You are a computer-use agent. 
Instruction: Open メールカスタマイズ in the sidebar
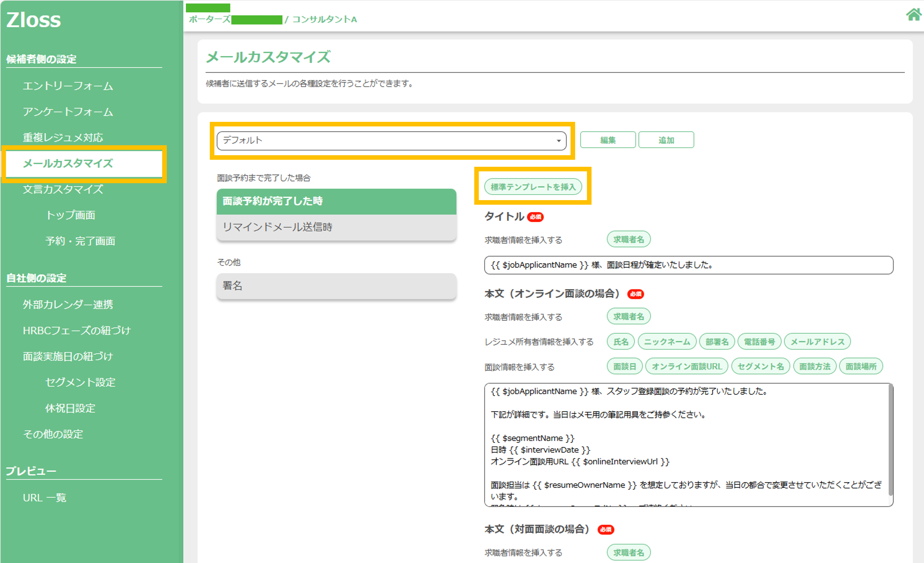pyautogui.click(x=68, y=164)
